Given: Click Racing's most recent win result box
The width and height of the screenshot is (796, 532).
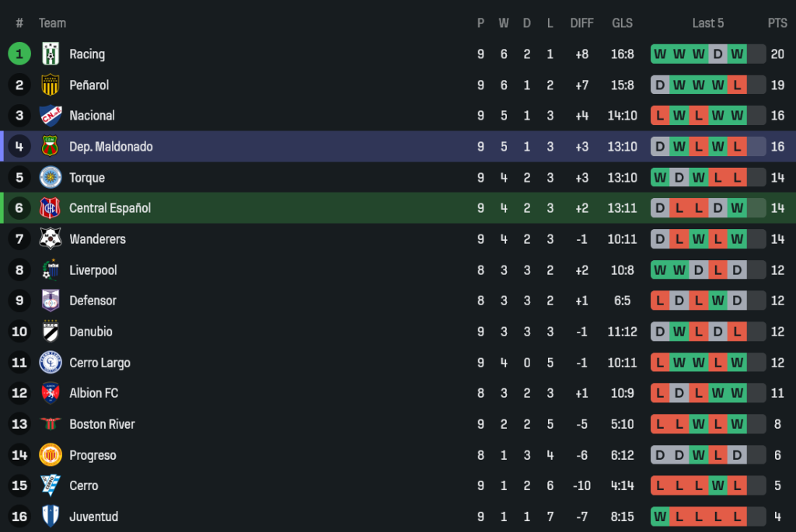Looking at the screenshot, I should (737, 54).
